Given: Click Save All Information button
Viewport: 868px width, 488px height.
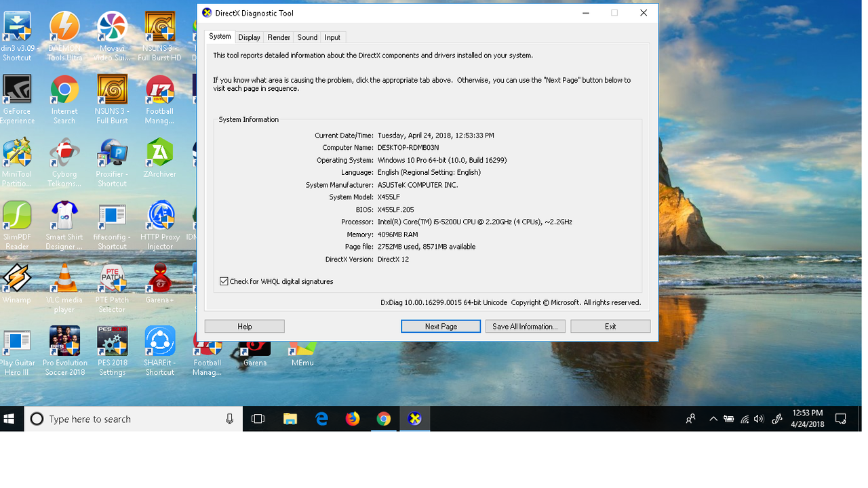Looking at the screenshot, I should click(525, 327).
